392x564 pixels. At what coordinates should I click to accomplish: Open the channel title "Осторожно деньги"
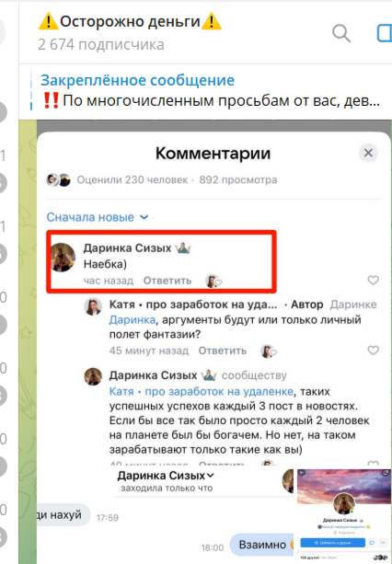point(130,21)
